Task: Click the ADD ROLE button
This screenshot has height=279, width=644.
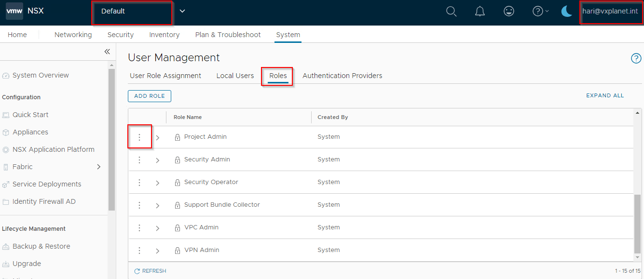Action: [x=150, y=96]
